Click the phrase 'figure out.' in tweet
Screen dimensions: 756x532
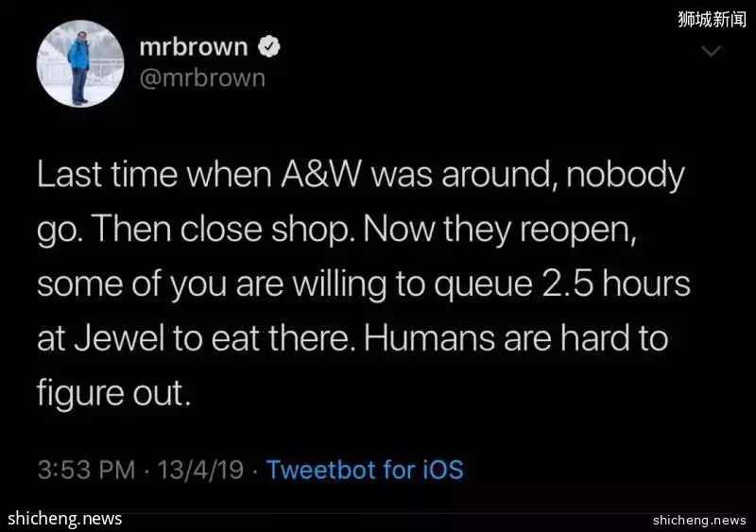tap(113, 394)
